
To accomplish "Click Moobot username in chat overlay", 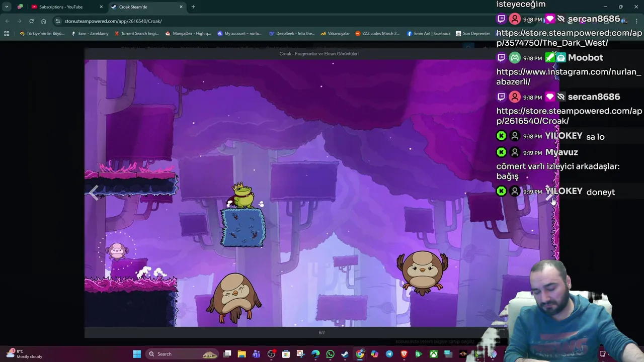I will pyautogui.click(x=585, y=58).
